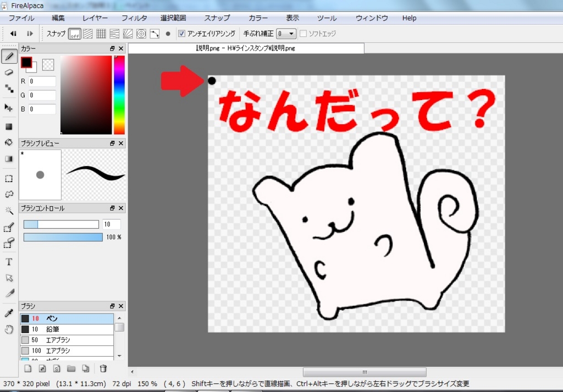Switch to the 説明.png document tab

point(246,48)
